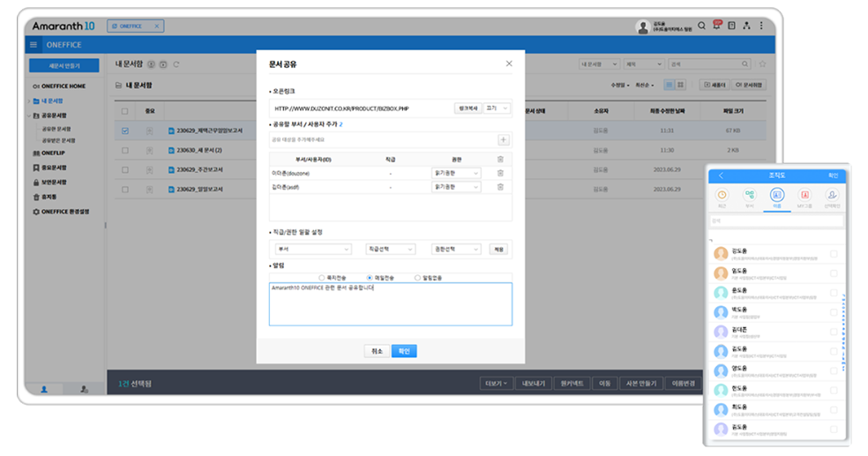Click the trash icon in share table header

click(x=500, y=160)
